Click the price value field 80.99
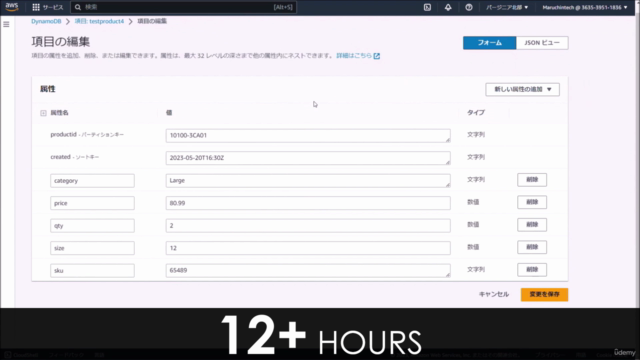The image size is (640, 360). pos(308,203)
